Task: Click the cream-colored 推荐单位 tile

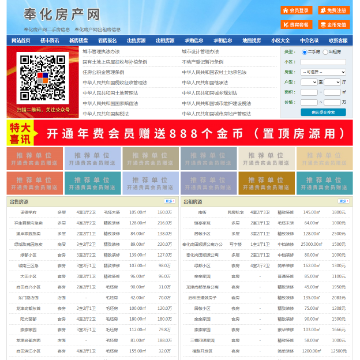Action: pos(267,159)
